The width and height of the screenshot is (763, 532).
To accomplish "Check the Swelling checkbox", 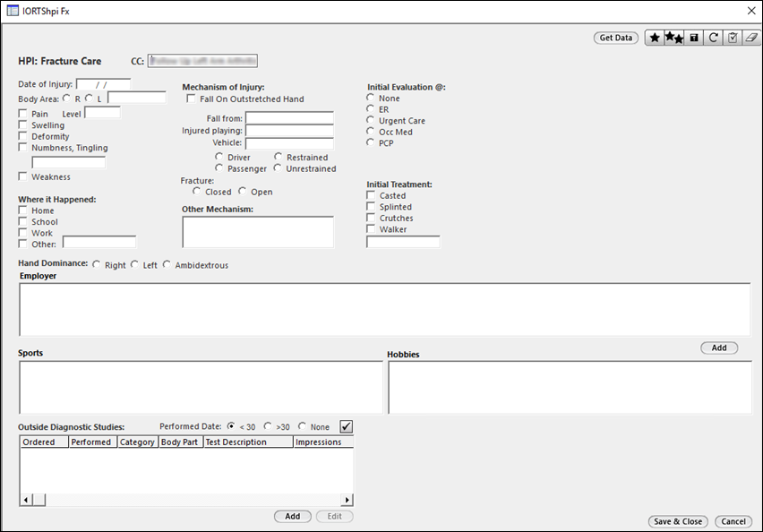I will pos(23,124).
